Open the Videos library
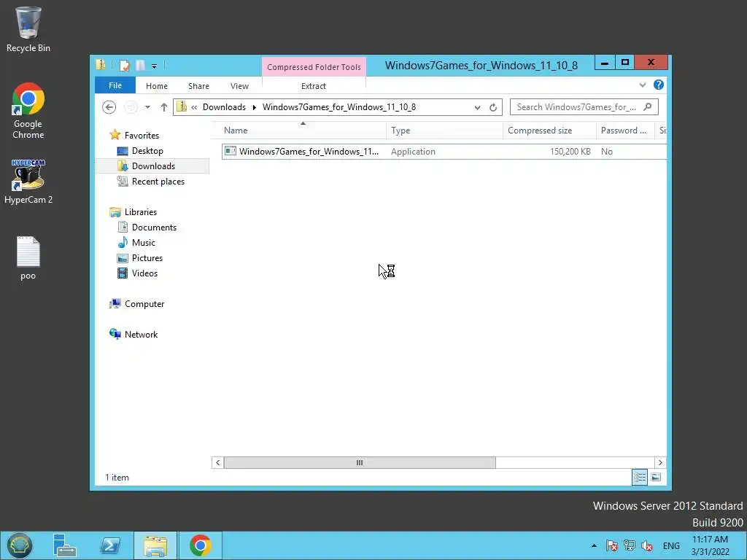Viewport: 747px width, 560px height. click(144, 273)
